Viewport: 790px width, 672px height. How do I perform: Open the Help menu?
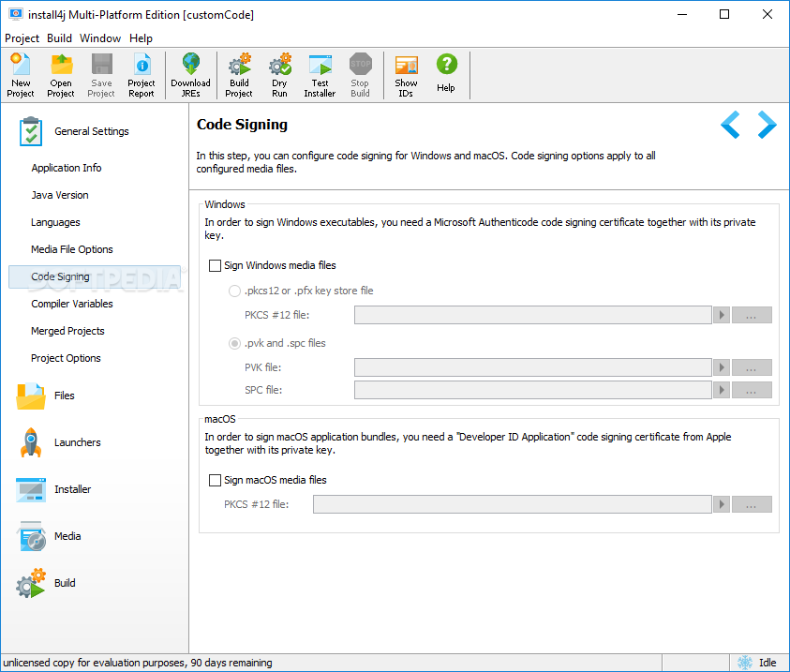click(141, 38)
